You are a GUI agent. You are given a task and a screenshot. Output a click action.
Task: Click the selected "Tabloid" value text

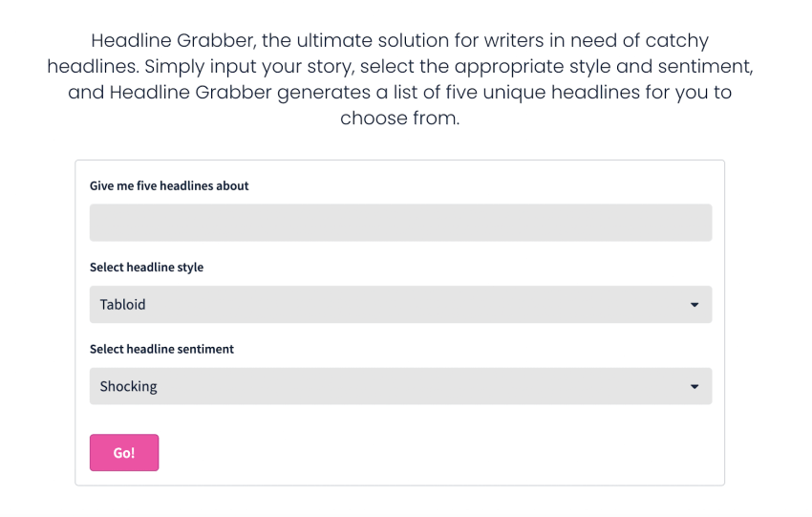pyautogui.click(x=123, y=305)
